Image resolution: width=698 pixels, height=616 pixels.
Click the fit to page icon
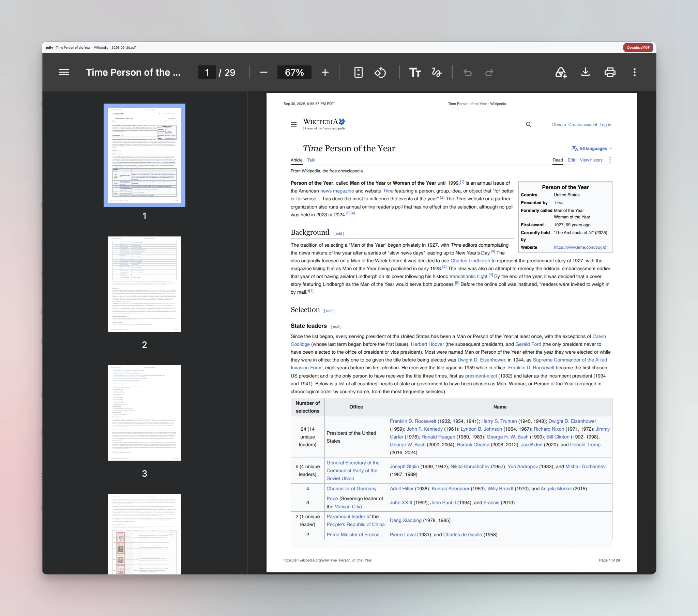tap(358, 72)
